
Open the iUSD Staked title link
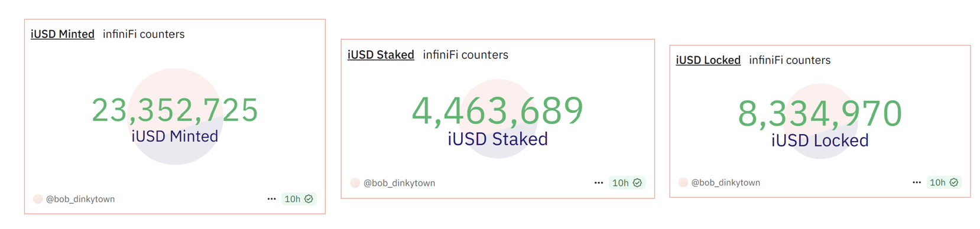point(381,55)
